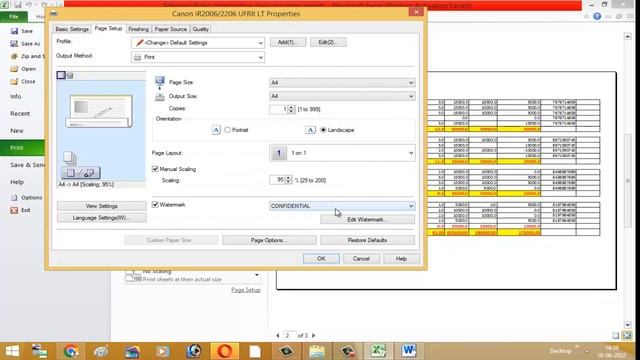Select Recent in Excel backstage menu

pyautogui.click(x=20, y=113)
